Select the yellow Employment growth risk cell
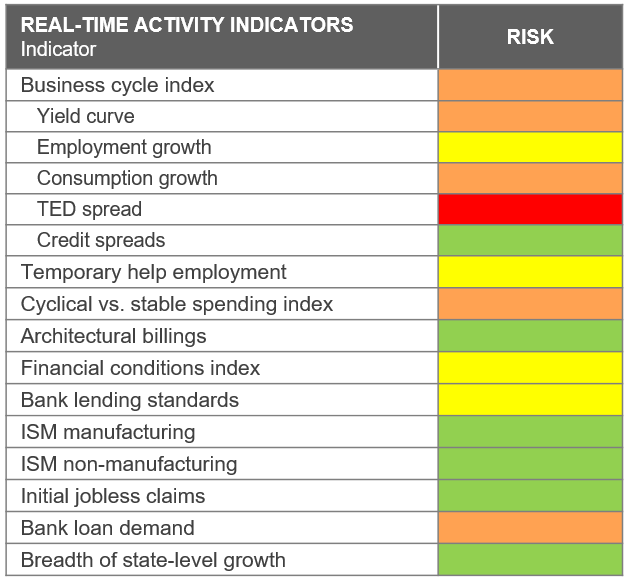This screenshot has height=587, width=624. [x=530, y=147]
